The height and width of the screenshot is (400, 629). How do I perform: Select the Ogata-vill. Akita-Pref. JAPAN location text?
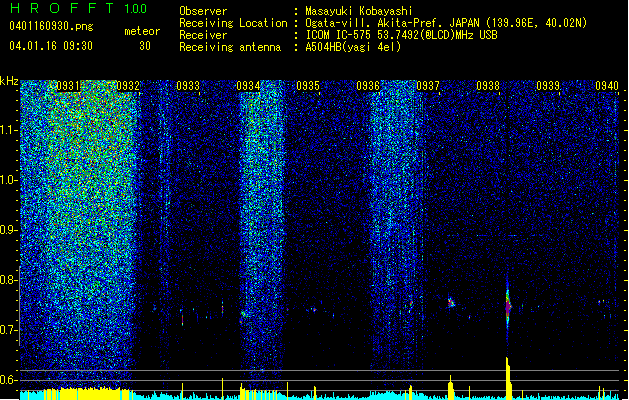click(391, 23)
